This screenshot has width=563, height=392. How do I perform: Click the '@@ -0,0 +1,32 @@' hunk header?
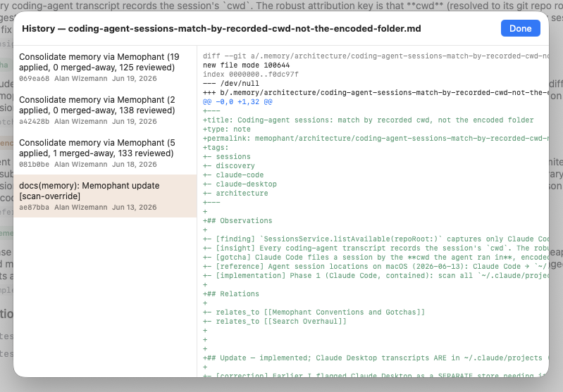(237, 102)
